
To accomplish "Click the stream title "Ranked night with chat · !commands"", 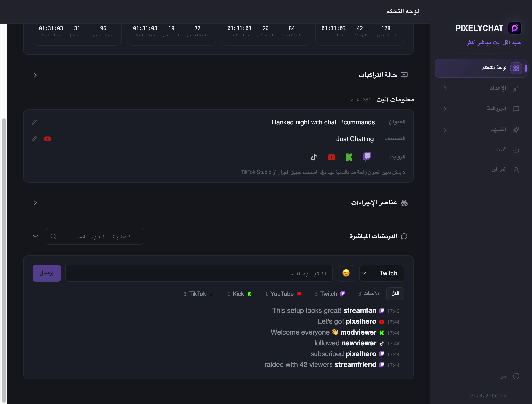I will point(323,122).
